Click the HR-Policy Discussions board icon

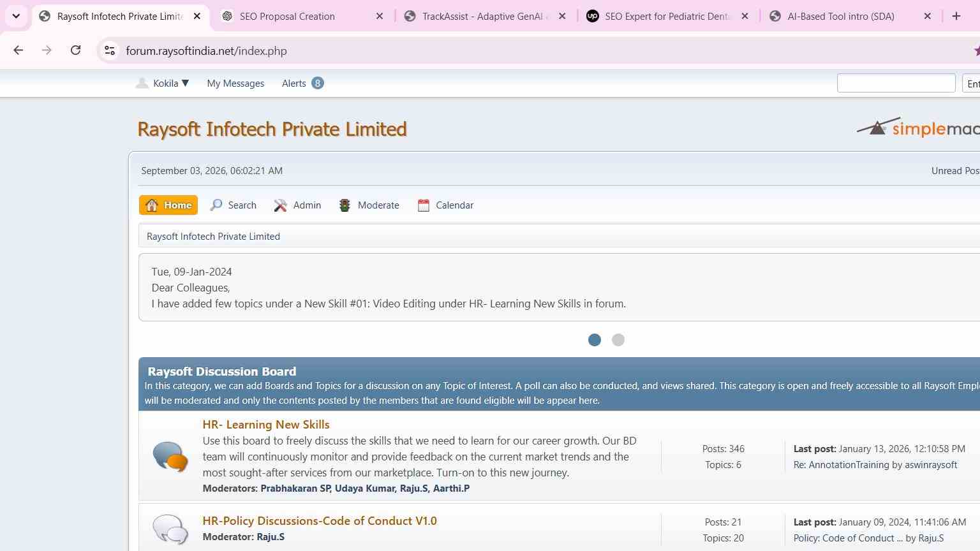coord(170,529)
